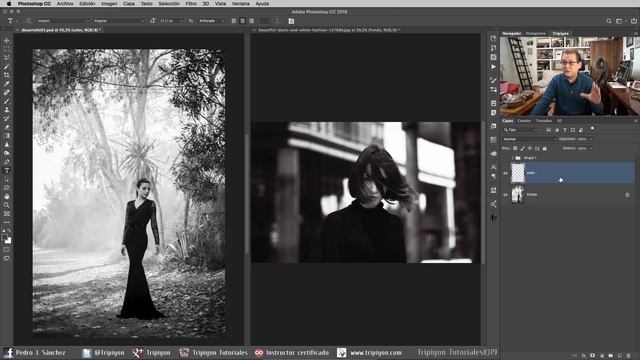Open the font family dropdown
This screenshot has width=640, height=360.
click(63, 21)
